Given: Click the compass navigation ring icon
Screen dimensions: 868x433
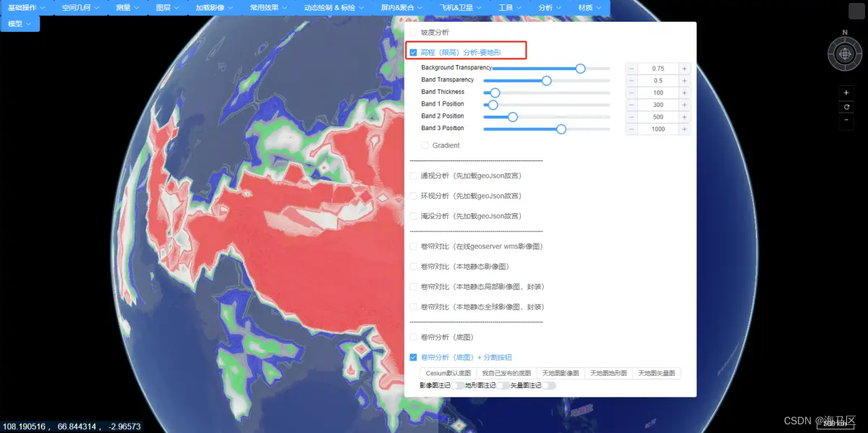Looking at the screenshot, I should [845, 53].
